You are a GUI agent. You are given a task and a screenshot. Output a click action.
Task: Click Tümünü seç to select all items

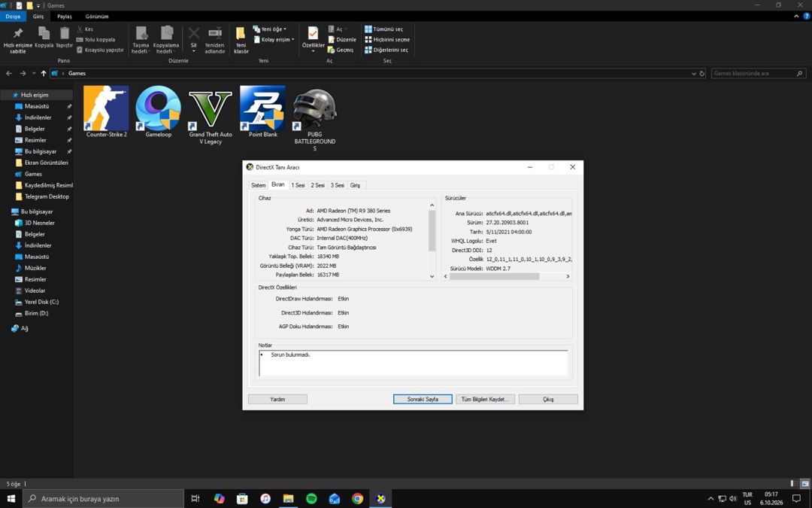point(383,29)
